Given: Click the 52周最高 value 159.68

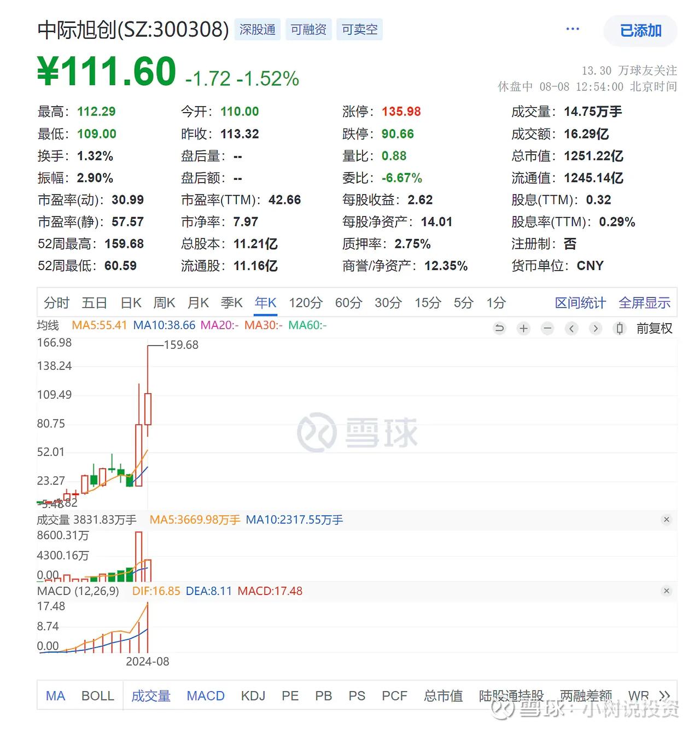Looking at the screenshot, I should [124, 244].
